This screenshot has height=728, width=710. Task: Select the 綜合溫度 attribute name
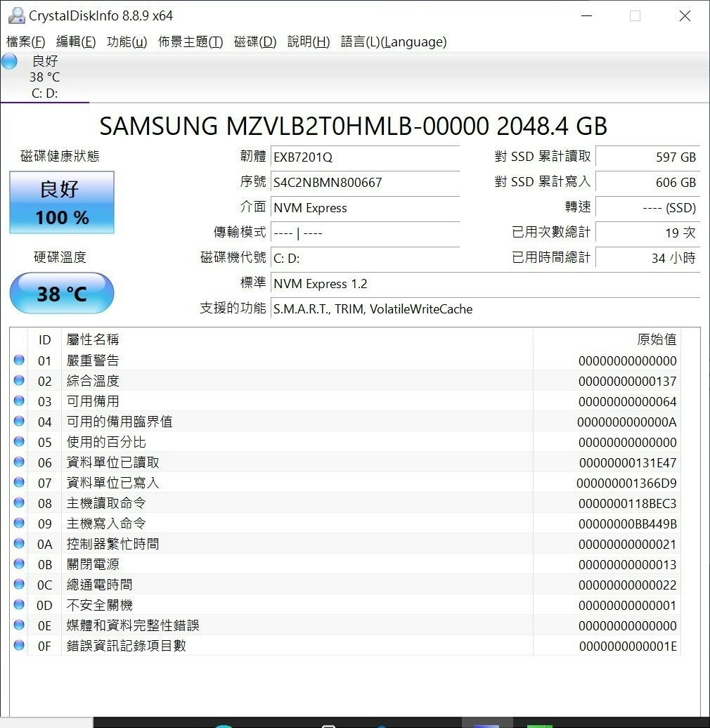point(93,381)
